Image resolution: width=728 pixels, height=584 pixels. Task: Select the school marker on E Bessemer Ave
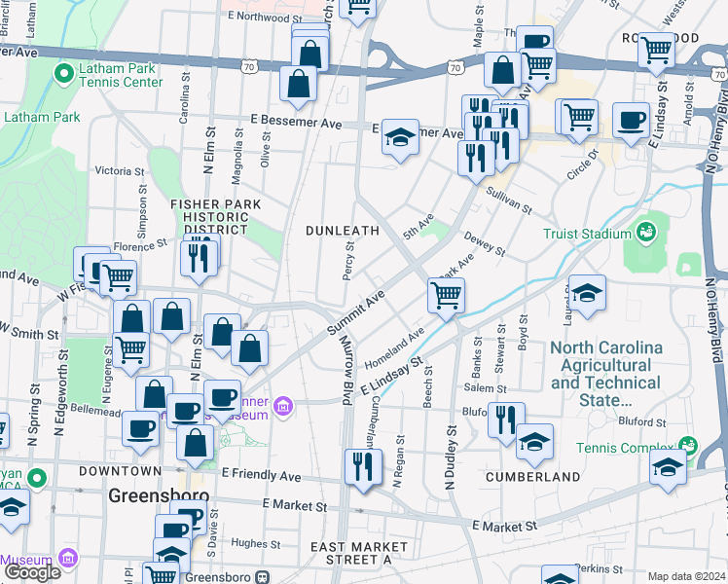click(x=399, y=137)
